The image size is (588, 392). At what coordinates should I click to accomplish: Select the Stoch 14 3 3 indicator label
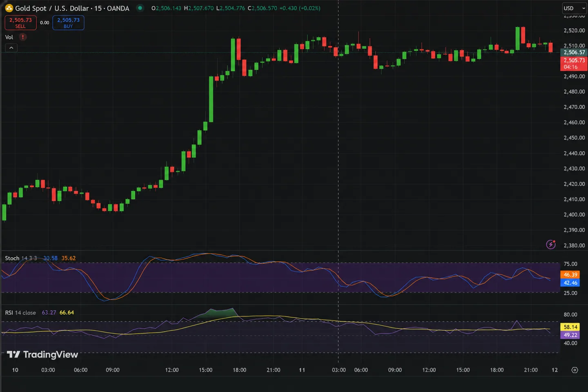click(21, 258)
